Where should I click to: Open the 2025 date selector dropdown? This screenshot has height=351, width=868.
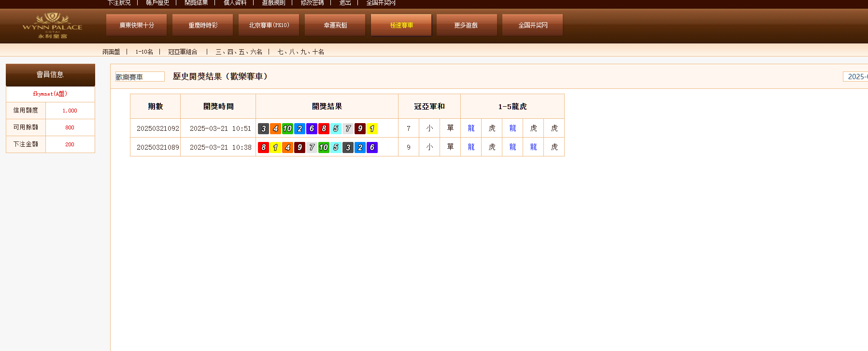(856, 77)
